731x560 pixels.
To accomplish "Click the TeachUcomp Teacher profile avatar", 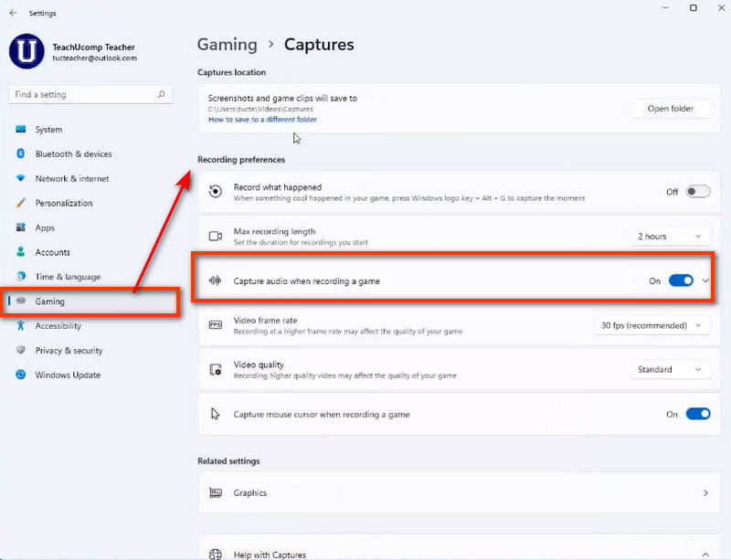I will (26, 51).
